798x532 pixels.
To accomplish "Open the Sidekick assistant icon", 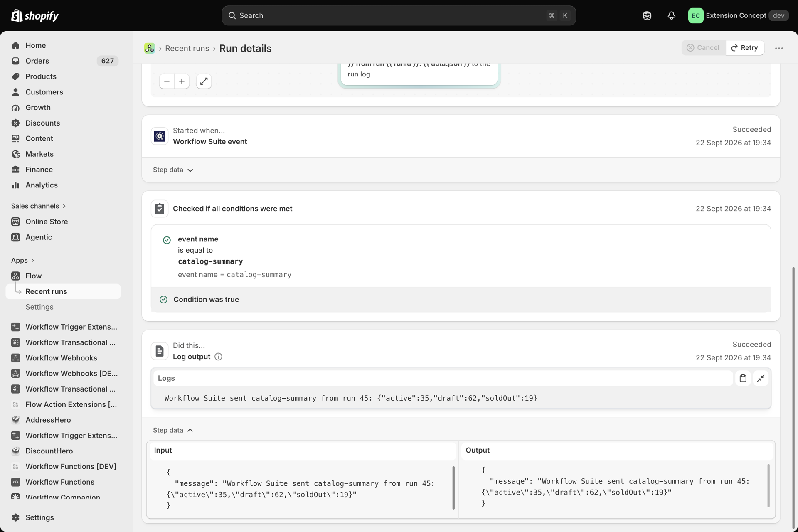I will (647, 15).
